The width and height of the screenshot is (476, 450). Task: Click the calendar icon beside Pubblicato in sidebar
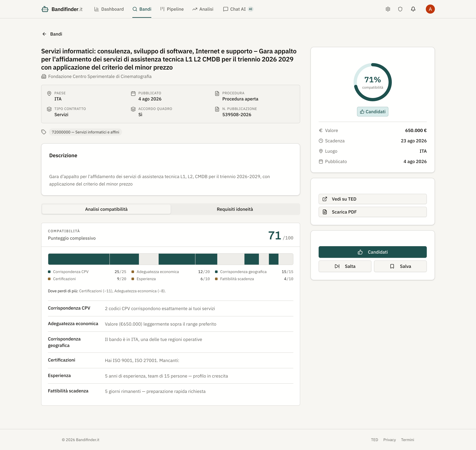pyautogui.click(x=321, y=161)
